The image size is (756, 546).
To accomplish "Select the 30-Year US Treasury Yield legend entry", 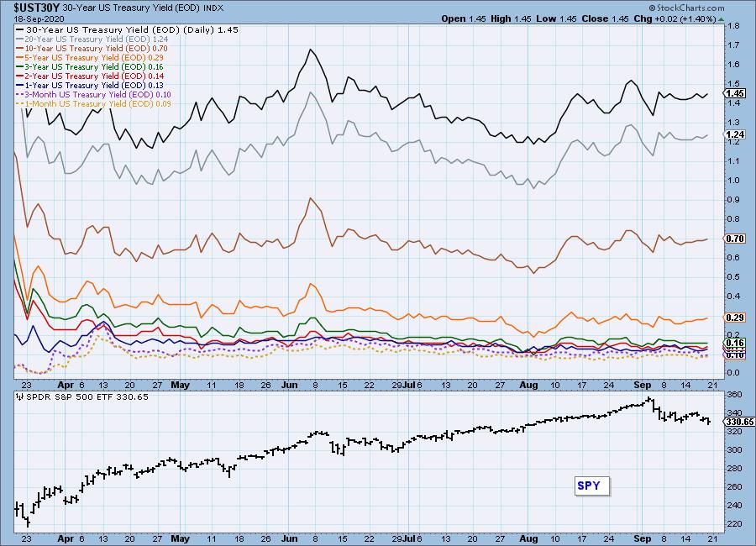I will coord(128,29).
